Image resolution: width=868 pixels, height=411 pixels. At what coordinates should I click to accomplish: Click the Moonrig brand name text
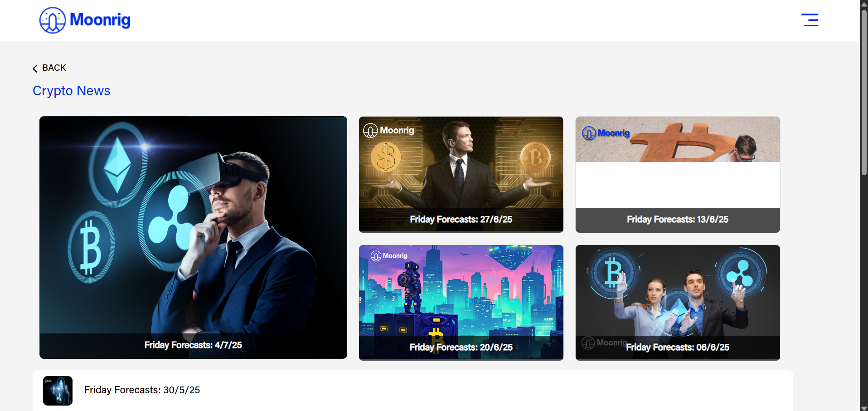coord(100,20)
